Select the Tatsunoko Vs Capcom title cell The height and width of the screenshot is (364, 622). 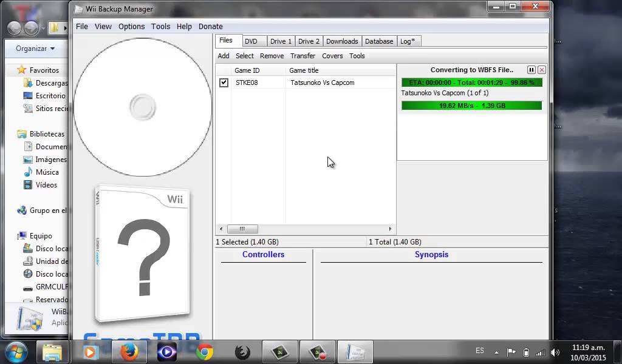(322, 83)
